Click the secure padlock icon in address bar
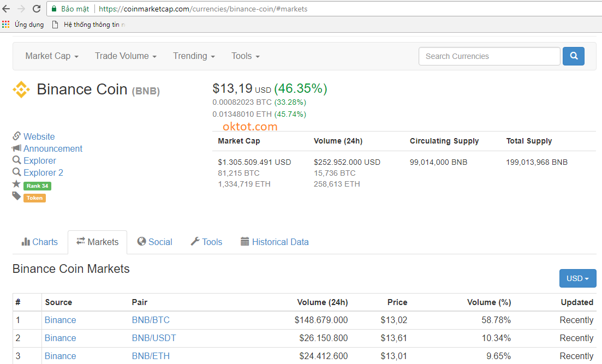Screen dimensions: 602x364 click(53, 9)
